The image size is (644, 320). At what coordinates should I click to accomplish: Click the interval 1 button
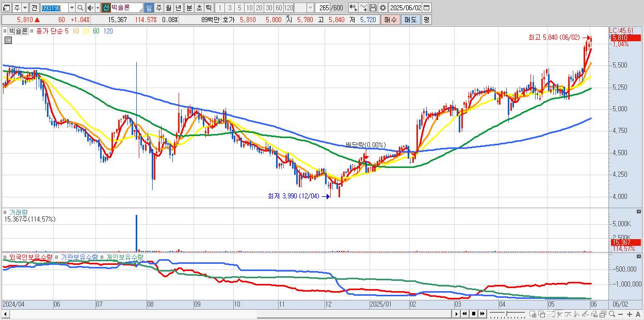(x=220, y=8)
